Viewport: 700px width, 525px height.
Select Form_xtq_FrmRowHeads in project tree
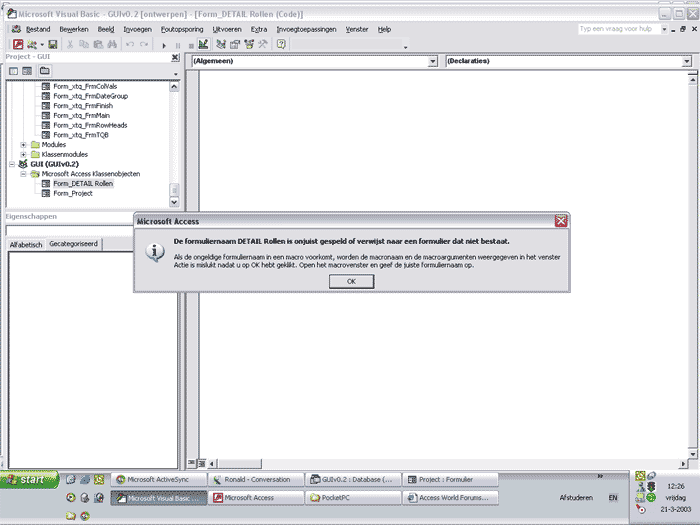click(x=90, y=125)
